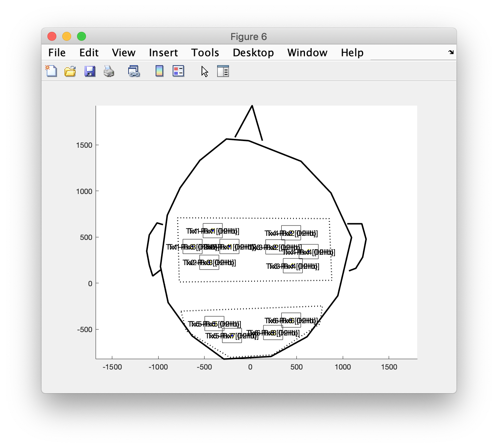Open the View menu
498x448 pixels.
point(124,53)
